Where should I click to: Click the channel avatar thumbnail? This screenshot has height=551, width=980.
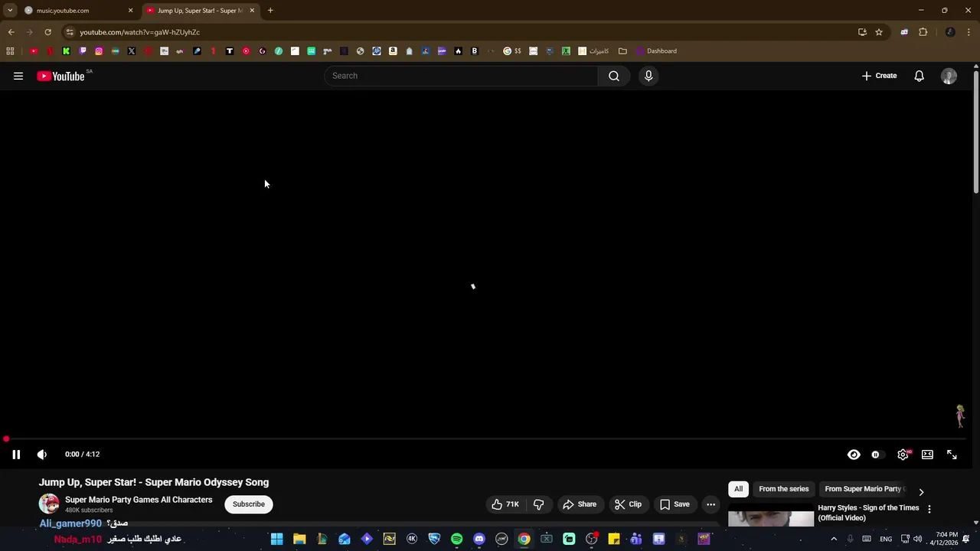(49, 504)
